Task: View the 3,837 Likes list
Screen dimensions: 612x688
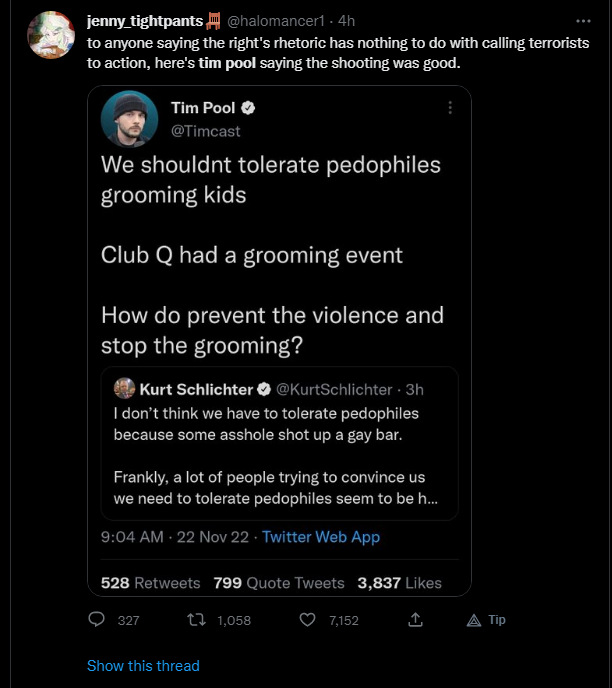Action: [x=399, y=583]
